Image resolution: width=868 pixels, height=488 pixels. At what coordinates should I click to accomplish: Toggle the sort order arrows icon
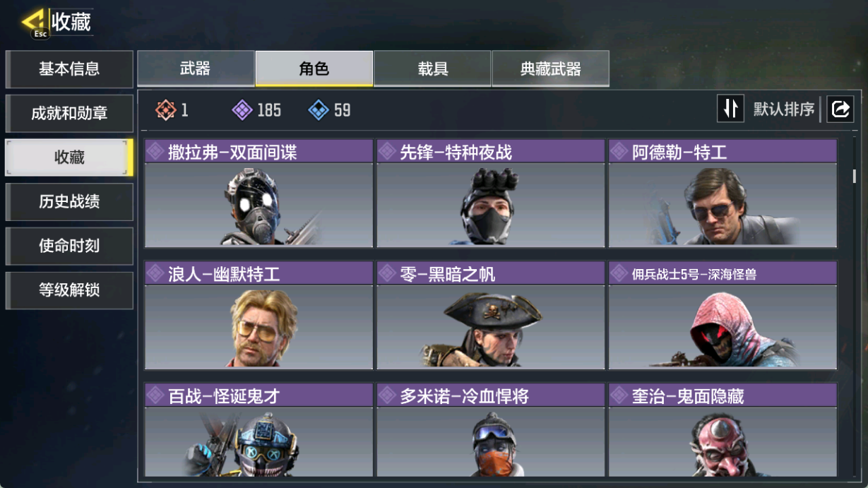tap(730, 109)
